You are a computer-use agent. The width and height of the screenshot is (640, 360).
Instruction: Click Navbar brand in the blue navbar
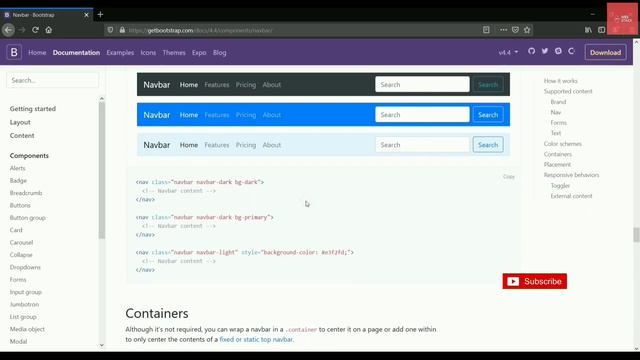click(x=157, y=115)
